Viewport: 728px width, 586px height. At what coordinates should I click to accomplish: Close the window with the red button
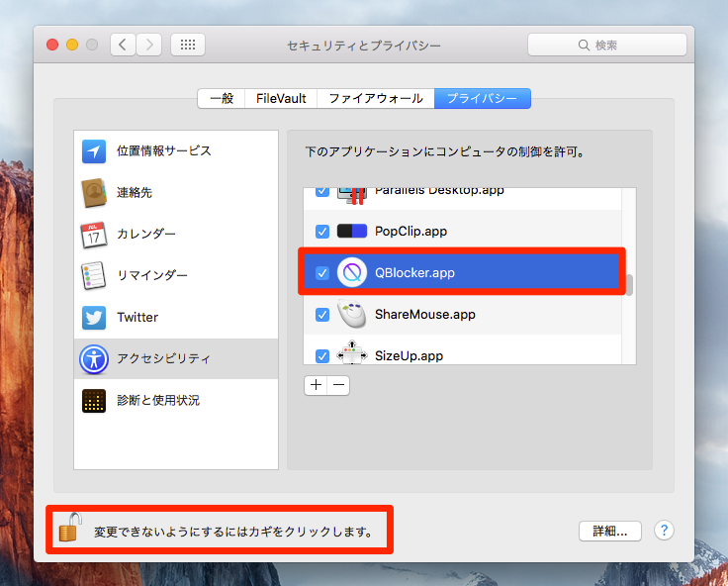52,45
